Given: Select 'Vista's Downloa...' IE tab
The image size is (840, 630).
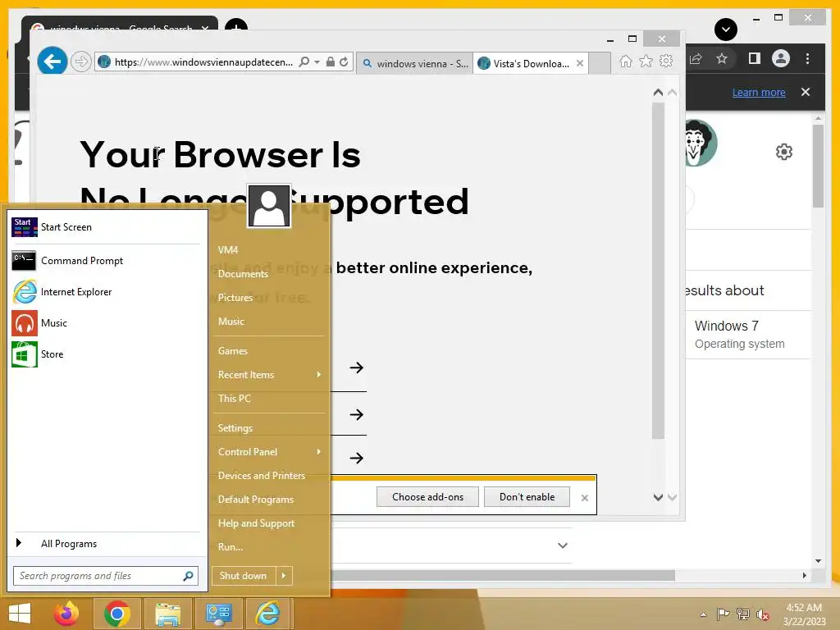Looking at the screenshot, I should click(531, 63).
